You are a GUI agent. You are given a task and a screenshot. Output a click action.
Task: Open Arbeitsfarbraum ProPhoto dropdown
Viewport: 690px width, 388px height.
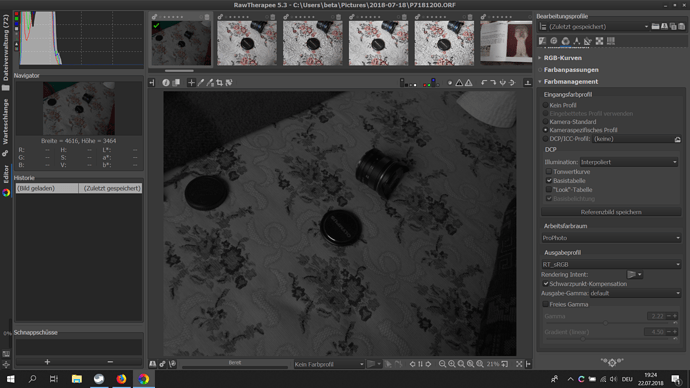[611, 238]
